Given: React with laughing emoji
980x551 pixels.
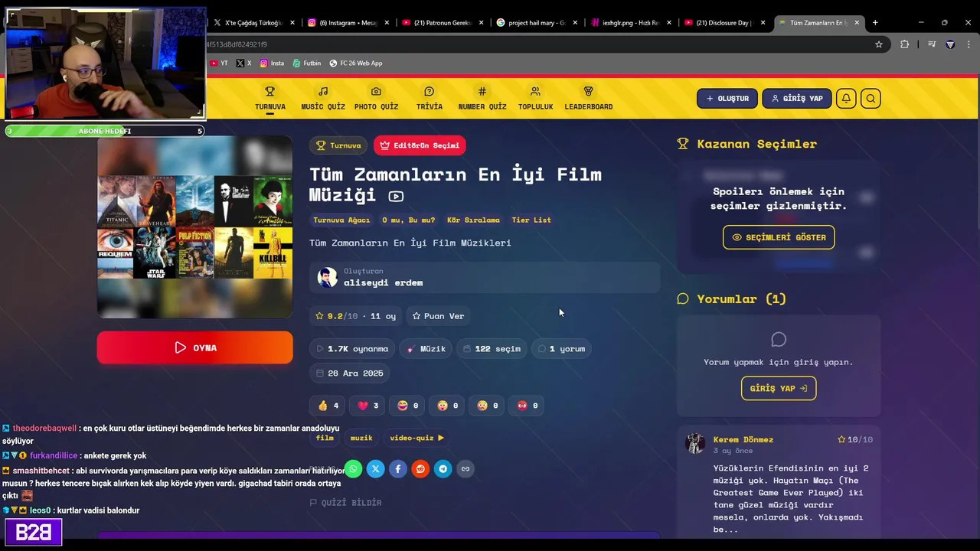Looking at the screenshot, I should coord(407,406).
